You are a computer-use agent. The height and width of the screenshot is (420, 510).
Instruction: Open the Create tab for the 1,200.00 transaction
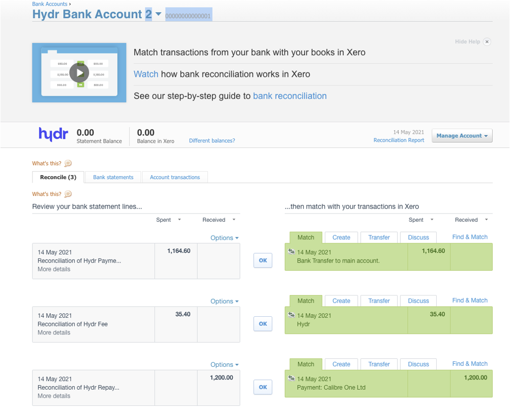[x=341, y=364]
